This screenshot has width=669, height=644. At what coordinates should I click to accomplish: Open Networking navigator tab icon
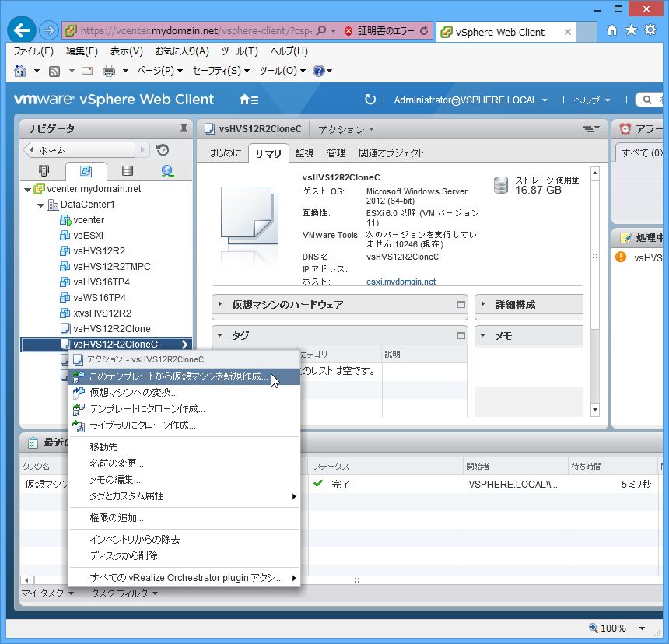[167, 171]
